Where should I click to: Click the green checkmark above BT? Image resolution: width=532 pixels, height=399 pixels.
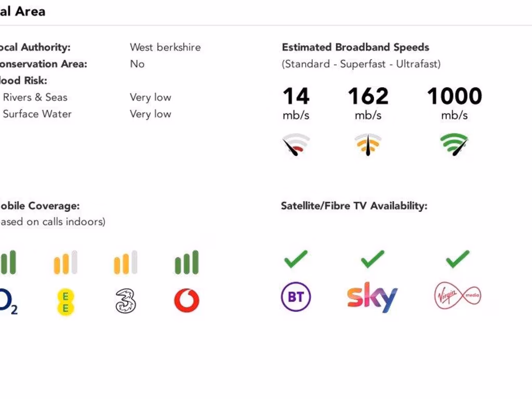[x=296, y=259]
